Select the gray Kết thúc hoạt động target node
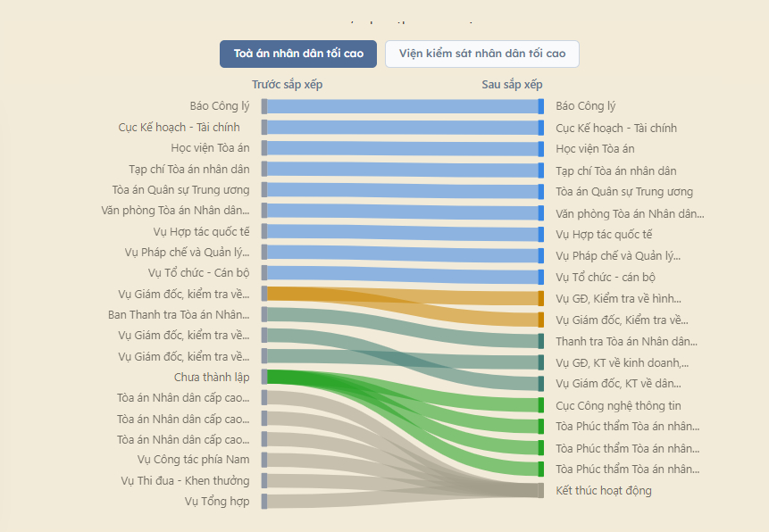This screenshot has height=532, width=769. pos(541,490)
